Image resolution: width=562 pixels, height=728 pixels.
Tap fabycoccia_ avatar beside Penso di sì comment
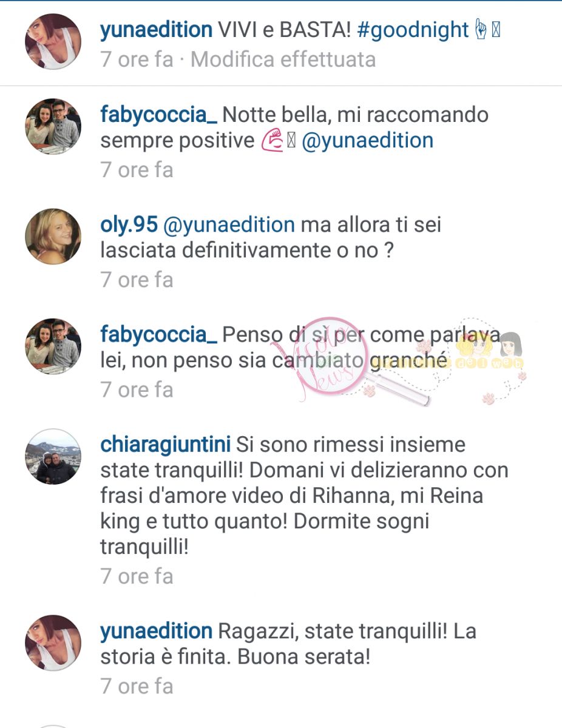[53, 346]
